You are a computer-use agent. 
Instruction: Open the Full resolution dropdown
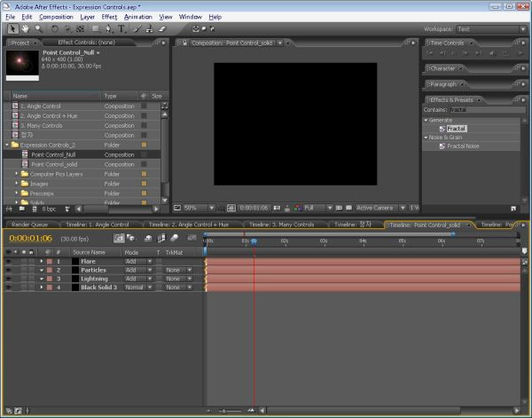[318, 208]
